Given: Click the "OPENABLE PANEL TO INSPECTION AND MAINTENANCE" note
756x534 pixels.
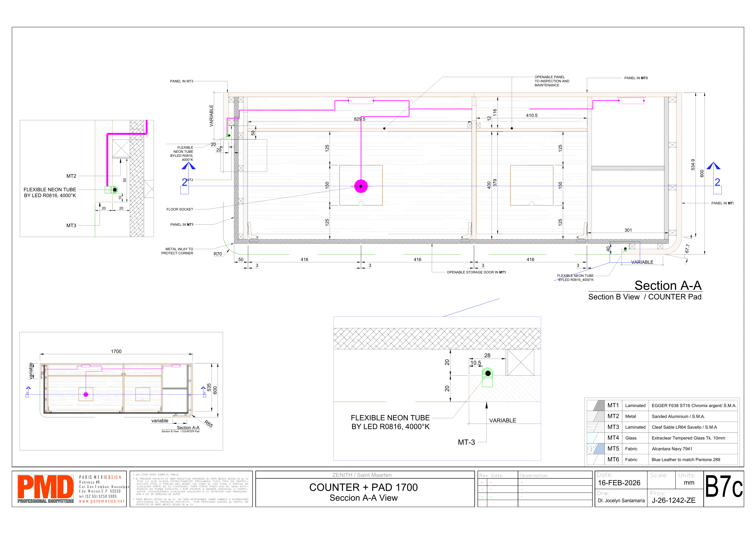Looking at the screenshot, I should (552, 81).
